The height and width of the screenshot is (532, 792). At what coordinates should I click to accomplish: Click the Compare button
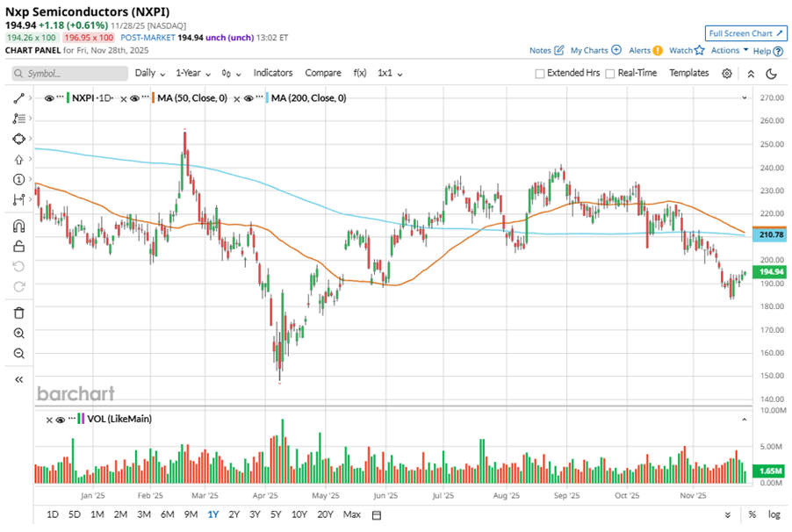323,73
